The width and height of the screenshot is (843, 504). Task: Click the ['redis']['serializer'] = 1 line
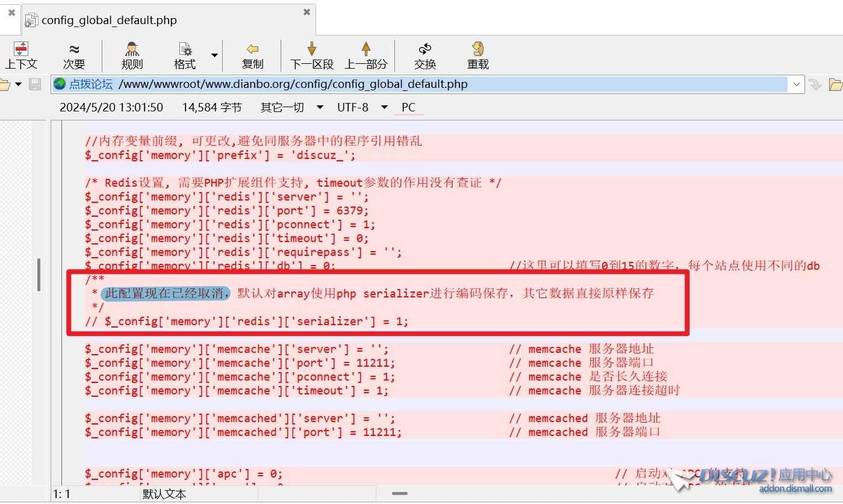pyautogui.click(x=247, y=322)
